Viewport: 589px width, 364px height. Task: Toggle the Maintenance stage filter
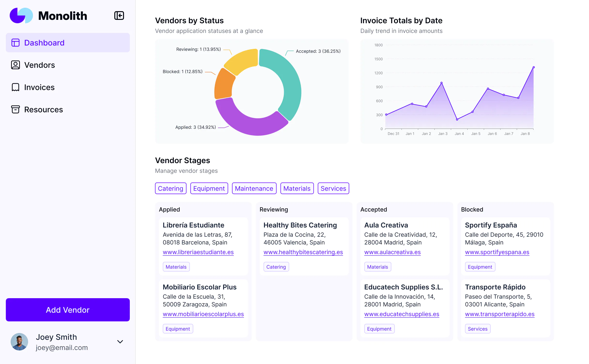tap(254, 188)
